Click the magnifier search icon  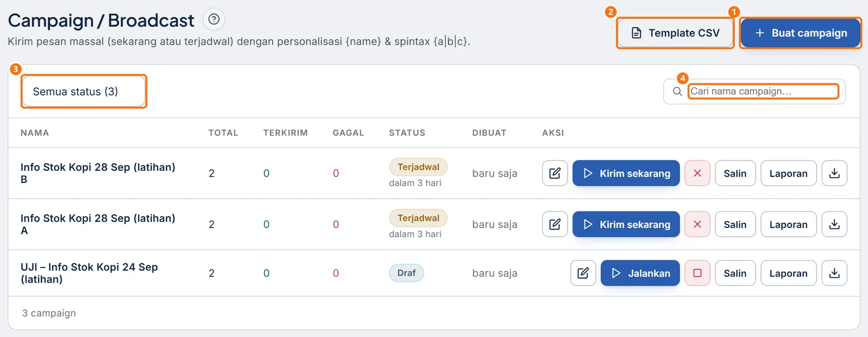[x=677, y=91]
